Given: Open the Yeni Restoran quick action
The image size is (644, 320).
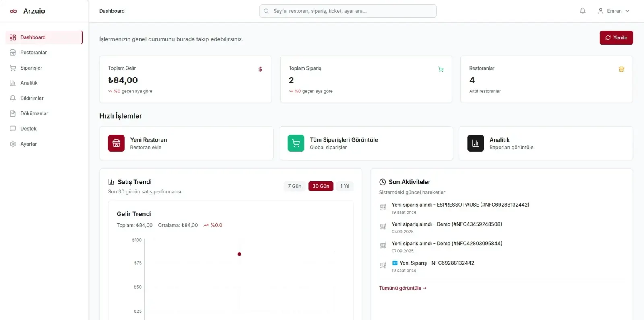Looking at the screenshot, I should point(186,144).
